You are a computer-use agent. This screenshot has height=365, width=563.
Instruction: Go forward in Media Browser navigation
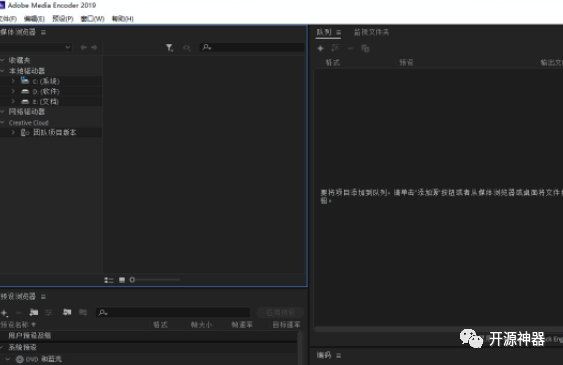(x=94, y=47)
